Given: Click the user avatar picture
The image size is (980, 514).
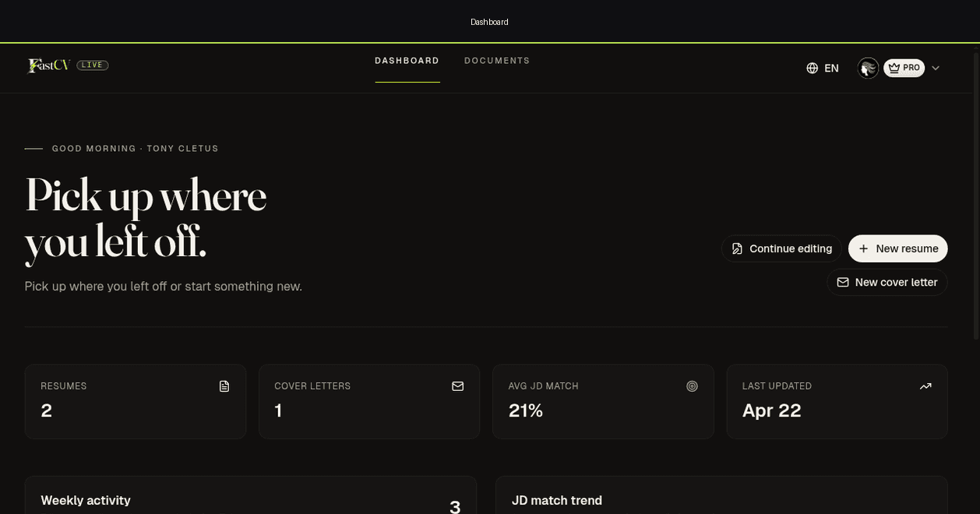Looking at the screenshot, I should pyautogui.click(x=869, y=69).
